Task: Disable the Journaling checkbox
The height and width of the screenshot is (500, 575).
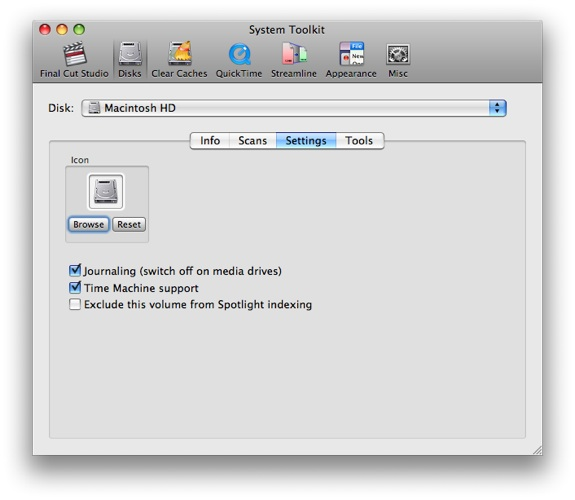Action: (x=75, y=271)
